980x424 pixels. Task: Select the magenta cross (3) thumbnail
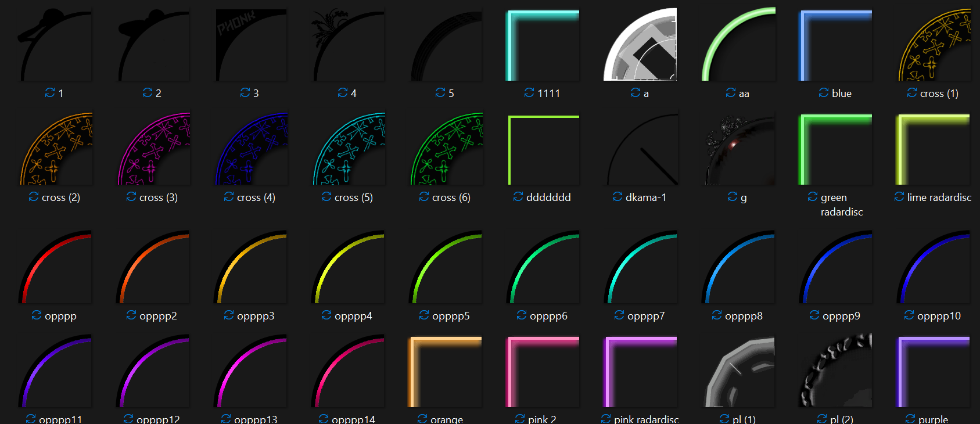(153, 149)
